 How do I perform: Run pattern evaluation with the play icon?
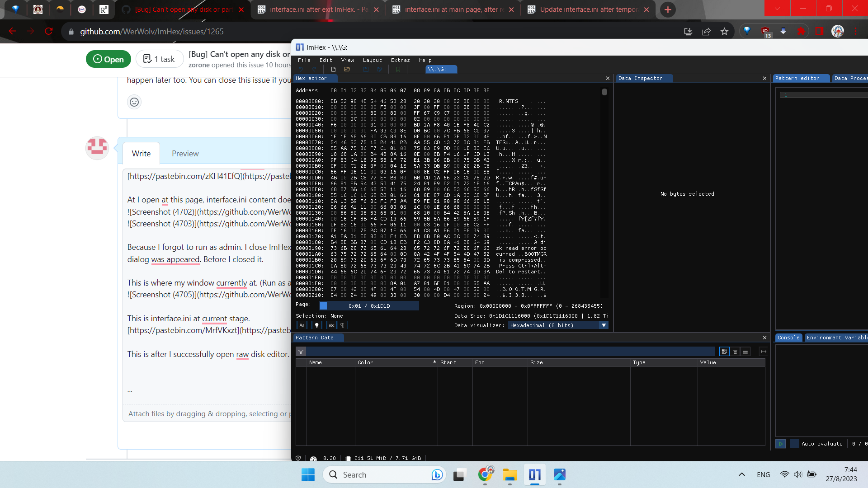780,444
